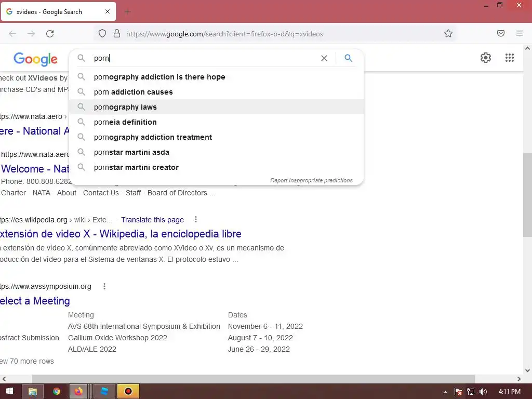The height and width of the screenshot is (399, 532).
Task: Expand 'View 70 more rows'
Action: tap(27, 361)
